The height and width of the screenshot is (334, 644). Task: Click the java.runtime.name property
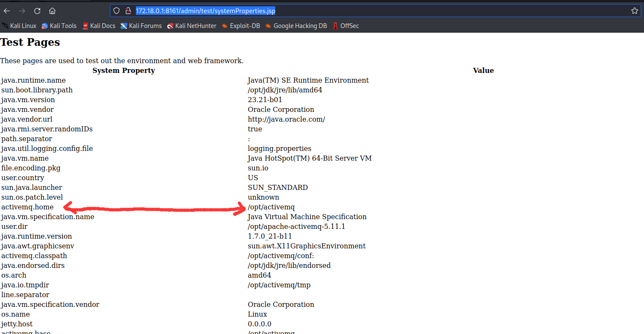pos(33,80)
